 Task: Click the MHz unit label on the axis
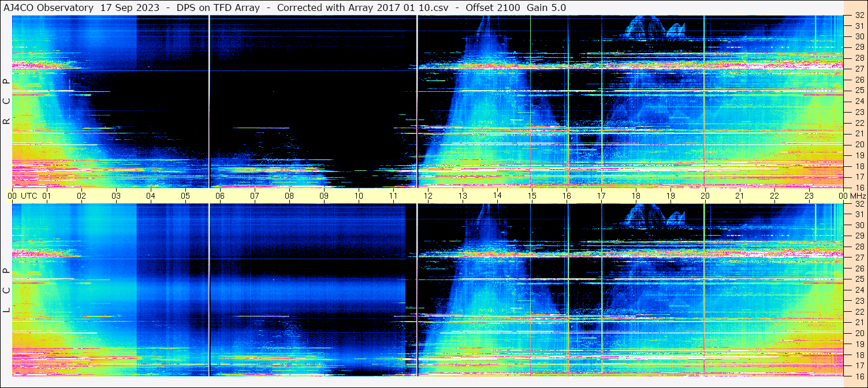click(858, 196)
